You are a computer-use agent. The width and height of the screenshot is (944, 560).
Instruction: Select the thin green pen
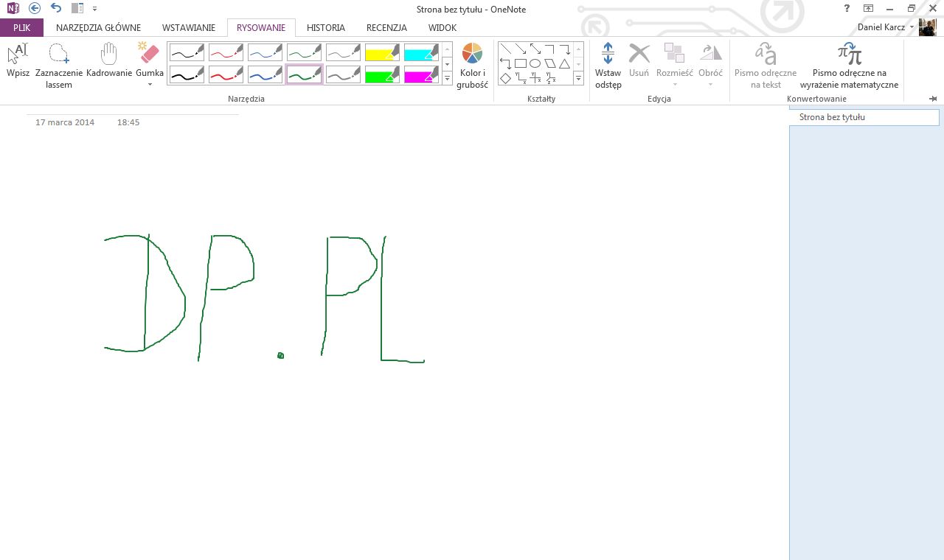click(304, 52)
